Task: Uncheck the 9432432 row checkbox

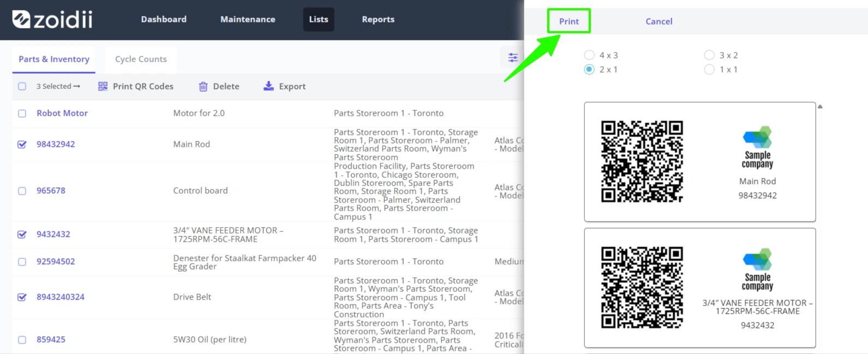Action: 22,235
